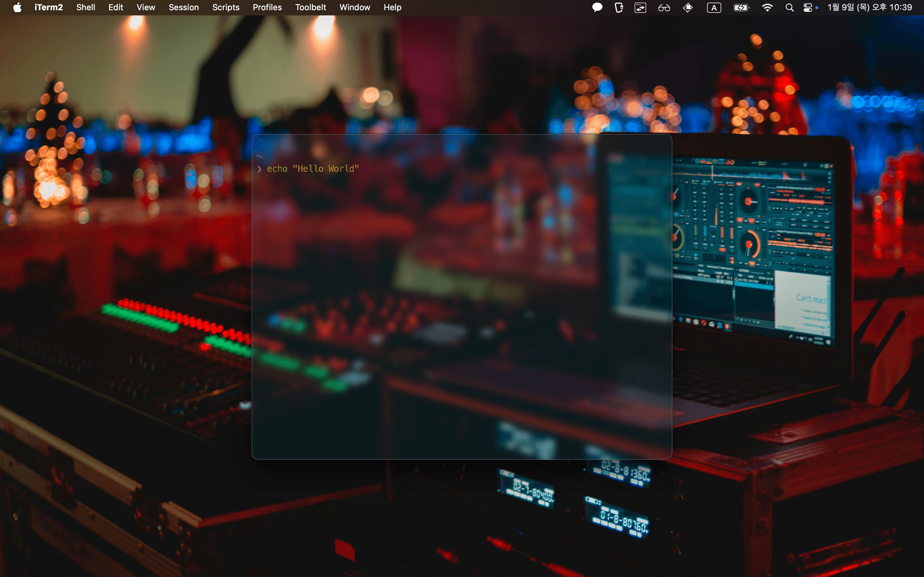Open the window-switch arrows menu bar icon
The image size is (924, 577).
pyautogui.click(x=640, y=8)
